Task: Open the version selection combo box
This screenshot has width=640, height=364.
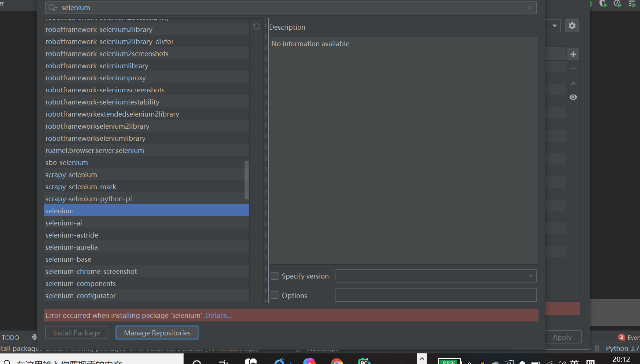Action: [436, 276]
